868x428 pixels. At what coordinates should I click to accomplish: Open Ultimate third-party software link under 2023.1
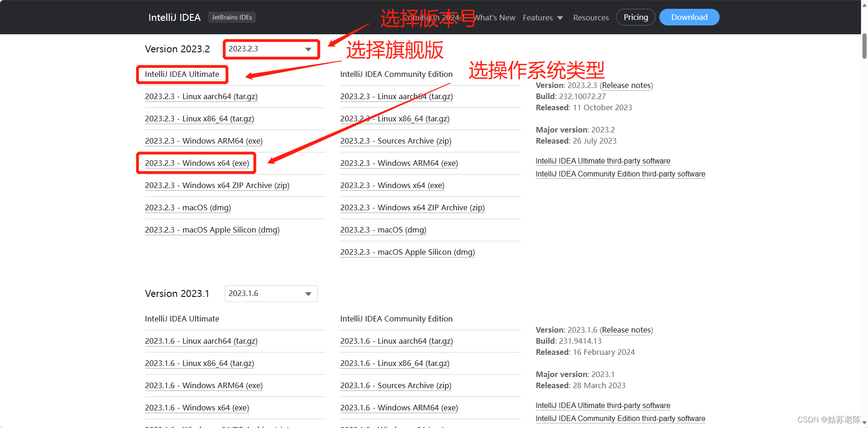[603, 405]
